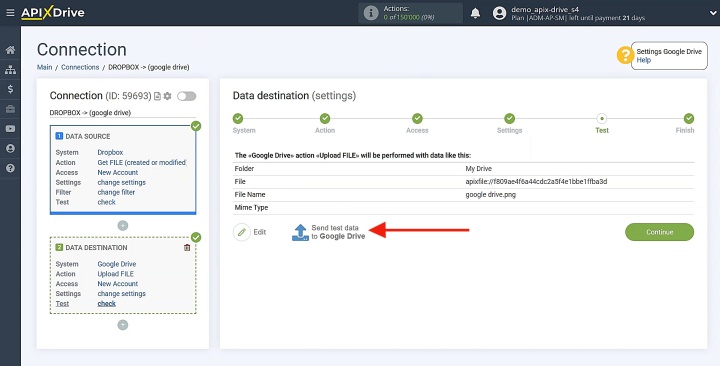The height and width of the screenshot is (366, 720).
Task: Open the notifications bell
Action: pyautogui.click(x=475, y=13)
